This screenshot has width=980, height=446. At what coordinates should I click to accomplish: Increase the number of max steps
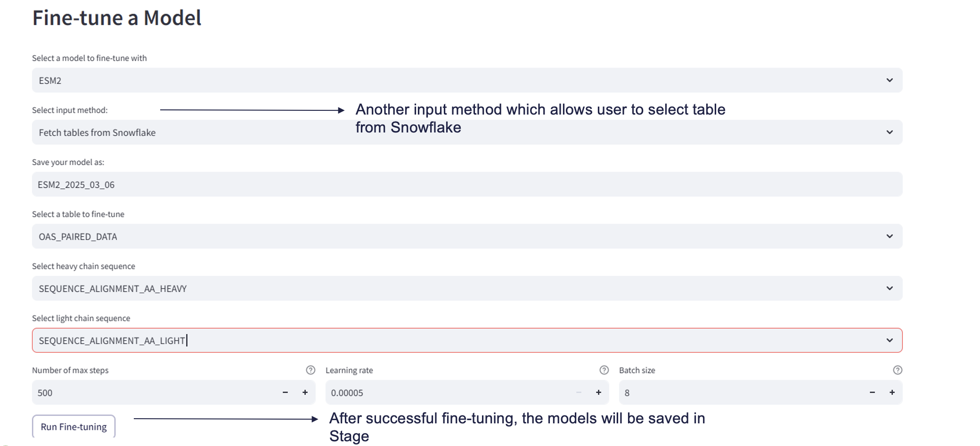coord(305,392)
